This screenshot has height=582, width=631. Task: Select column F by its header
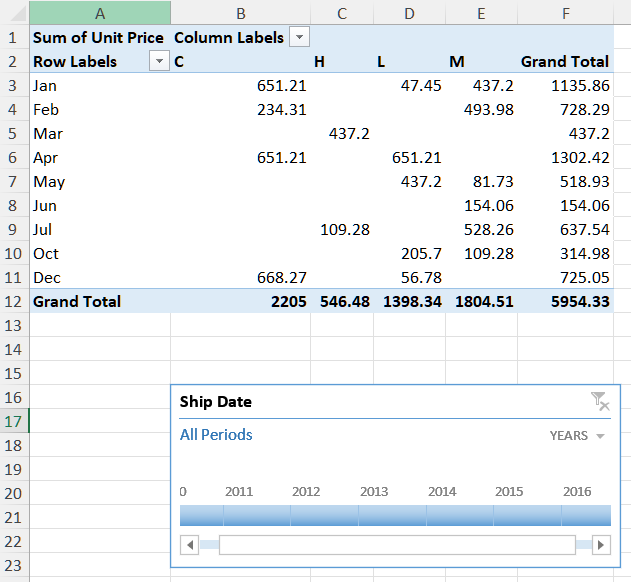(x=565, y=13)
